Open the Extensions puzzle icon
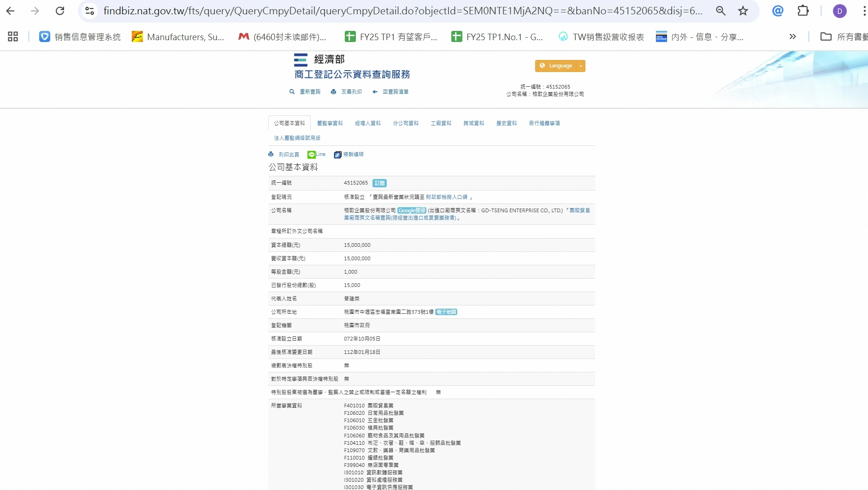 pyautogui.click(x=803, y=11)
